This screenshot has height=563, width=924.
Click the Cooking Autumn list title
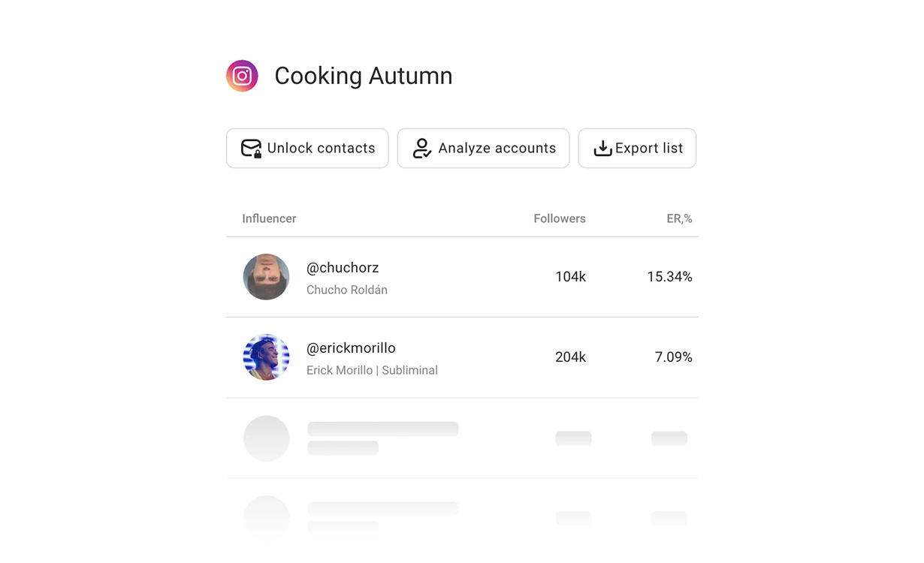tap(364, 76)
